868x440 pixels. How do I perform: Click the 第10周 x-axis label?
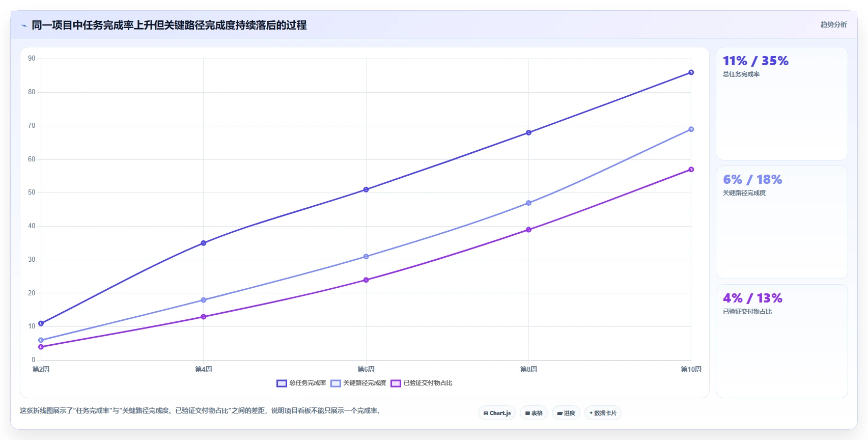(691, 369)
